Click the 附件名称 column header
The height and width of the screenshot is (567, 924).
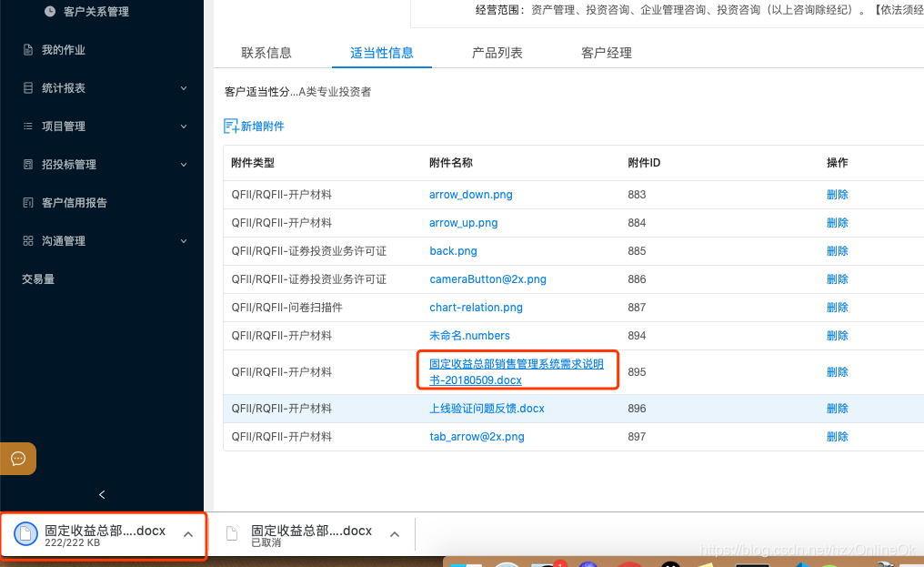[x=451, y=162]
